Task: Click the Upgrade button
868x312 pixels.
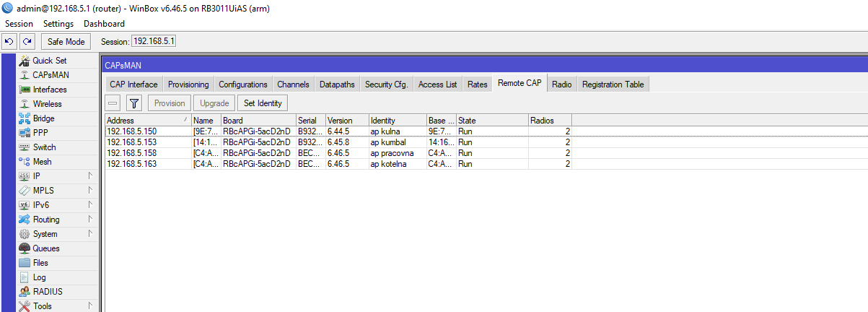Action: click(214, 103)
